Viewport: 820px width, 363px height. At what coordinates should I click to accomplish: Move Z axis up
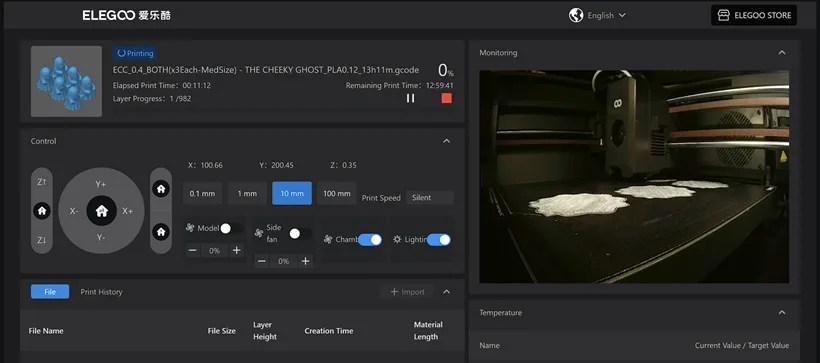(42, 182)
